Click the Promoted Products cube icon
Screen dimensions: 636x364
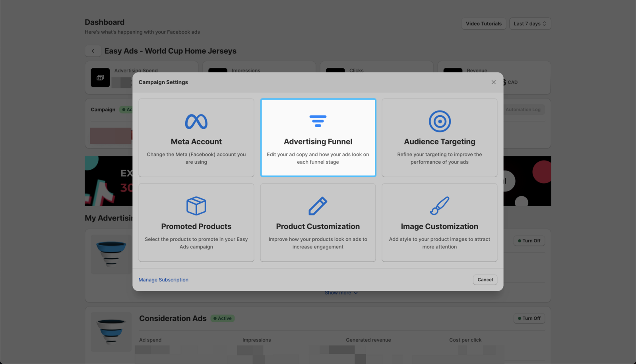click(x=196, y=206)
